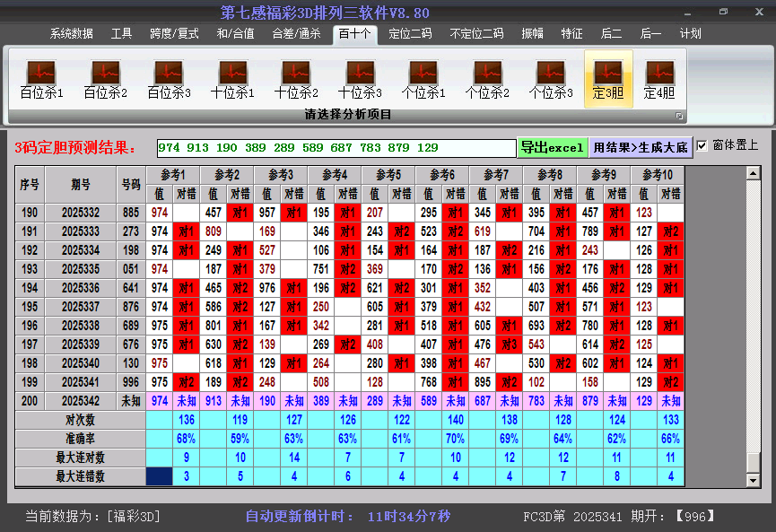Open the 定位二码 tab
This screenshot has width=776, height=532.
(x=410, y=34)
